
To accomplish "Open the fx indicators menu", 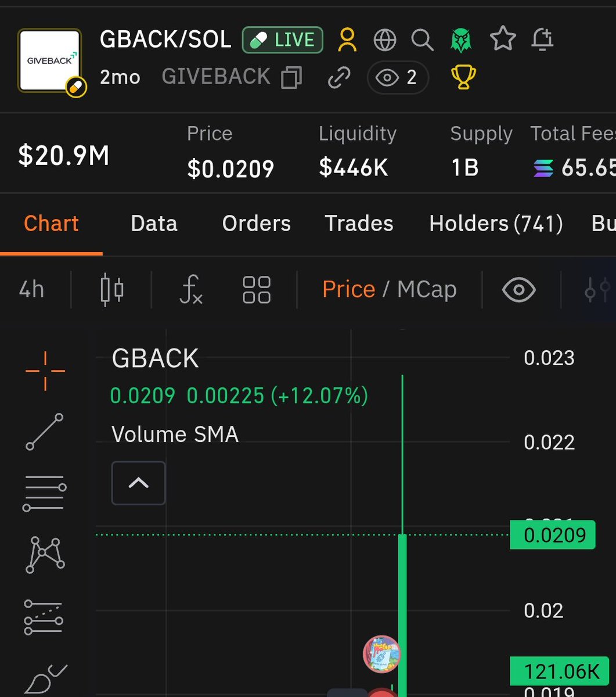I will click(x=191, y=289).
